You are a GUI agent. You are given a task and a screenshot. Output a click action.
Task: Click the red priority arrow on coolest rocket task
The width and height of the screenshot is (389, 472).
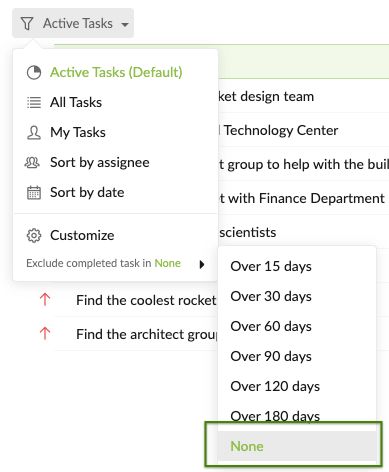(x=45, y=300)
